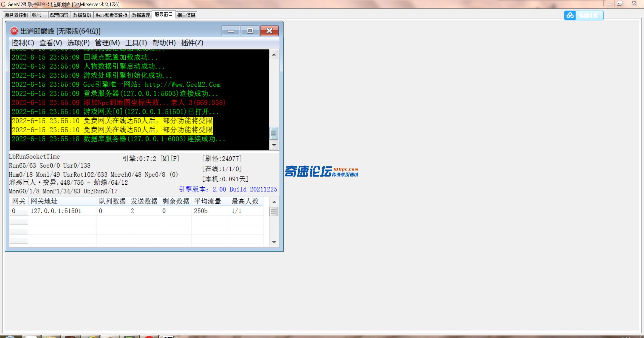Viewport: 644px width, 338px height.
Task: Select the 服务窗口 tab
Action: (163, 15)
